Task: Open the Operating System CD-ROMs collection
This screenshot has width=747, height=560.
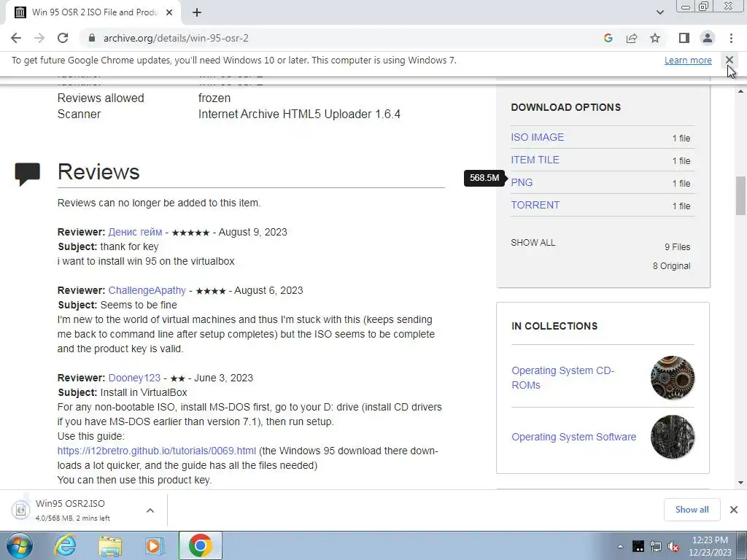Action: 562,378
